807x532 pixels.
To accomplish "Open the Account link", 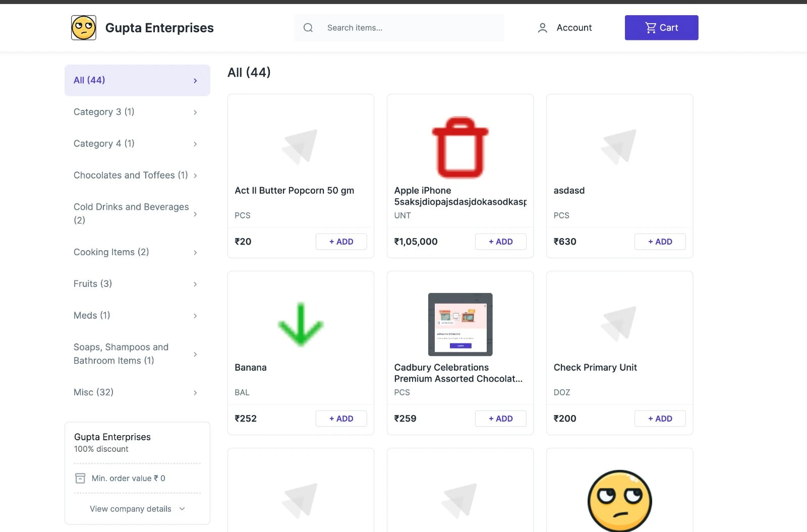I will 574,28.
